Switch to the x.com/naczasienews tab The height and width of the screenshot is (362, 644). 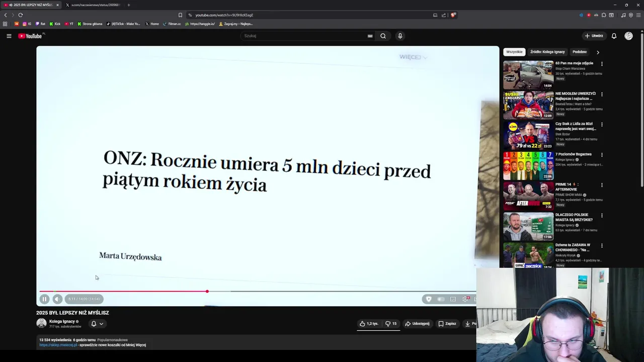pos(94,5)
